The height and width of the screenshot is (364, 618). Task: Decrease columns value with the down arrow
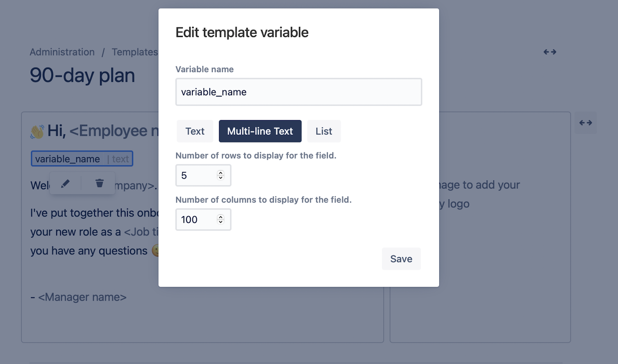[x=220, y=222]
